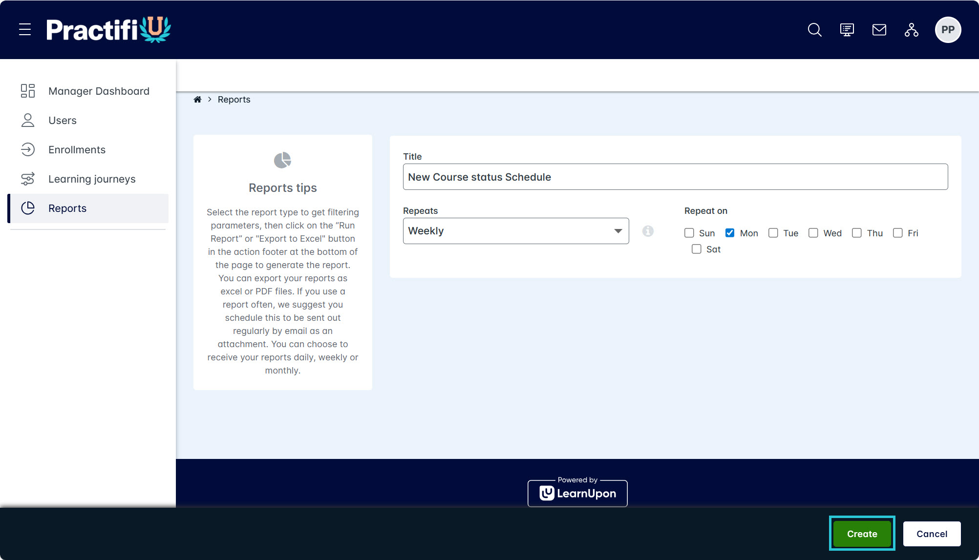Viewport: 979px width, 560px height.
Task: Check the Fri checkbox
Action: click(x=898, y=233)
